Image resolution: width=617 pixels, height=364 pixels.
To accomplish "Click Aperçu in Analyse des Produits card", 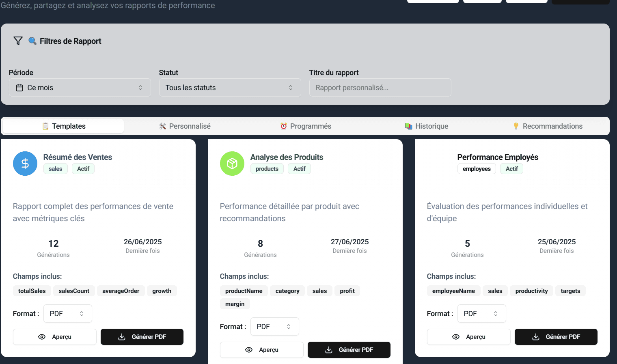I will (262, 350).
